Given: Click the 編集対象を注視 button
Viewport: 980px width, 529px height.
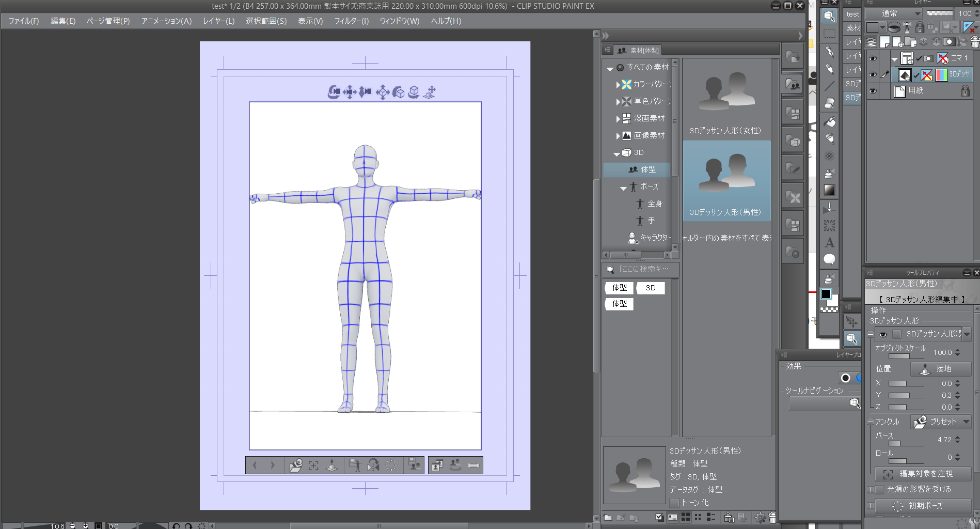Looking at the screenshot, I should tap(923, 474).
